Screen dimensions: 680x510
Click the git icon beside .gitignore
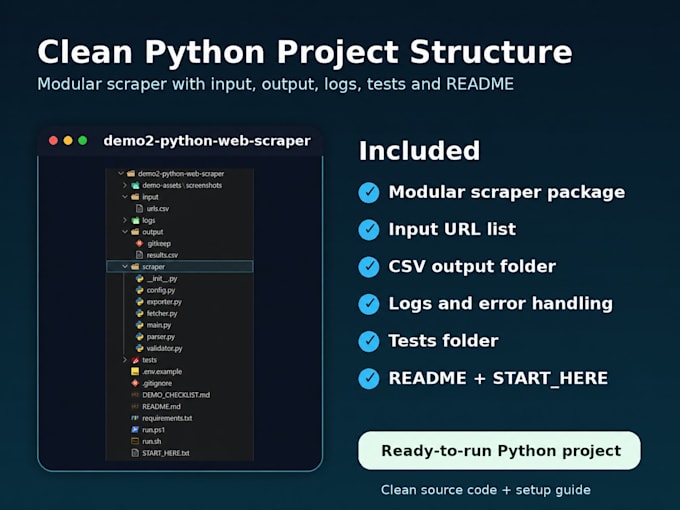[135, 383]
